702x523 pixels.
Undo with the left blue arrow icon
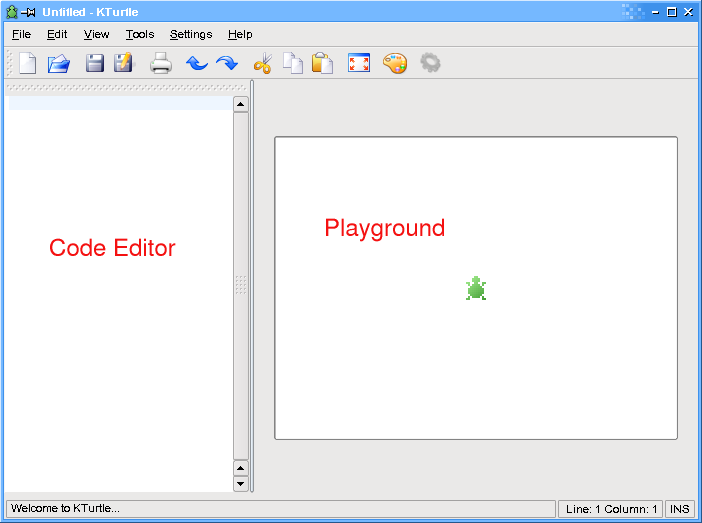click(197, 63)
